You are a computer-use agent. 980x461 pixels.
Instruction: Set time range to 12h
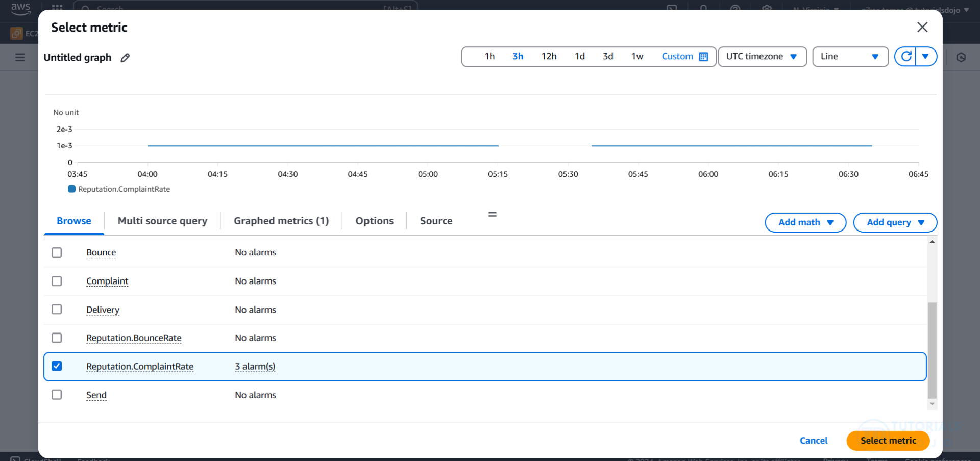click(x=549, y=56)
